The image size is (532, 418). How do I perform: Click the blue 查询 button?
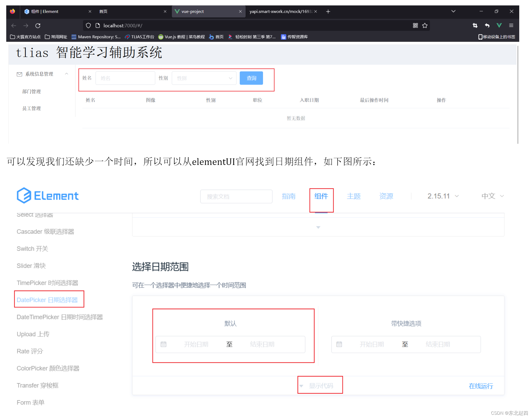coord(251,78)
